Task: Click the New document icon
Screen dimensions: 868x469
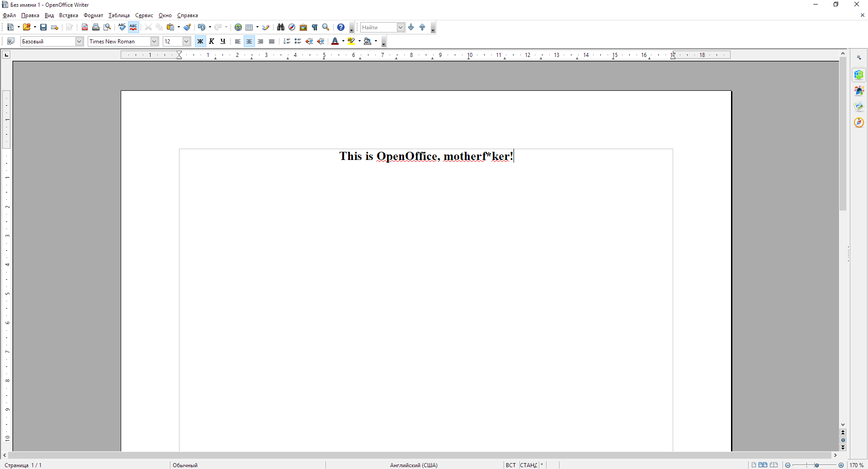Action: (11, 27)
